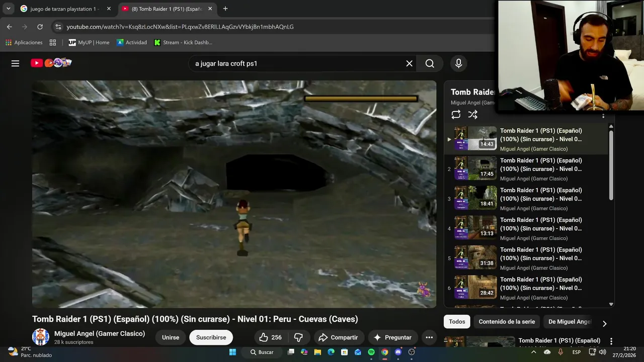Show more filter chips with right arrow
Viewport: 644px width, 362px height.
pyautogui.click(x=604, y=323)
